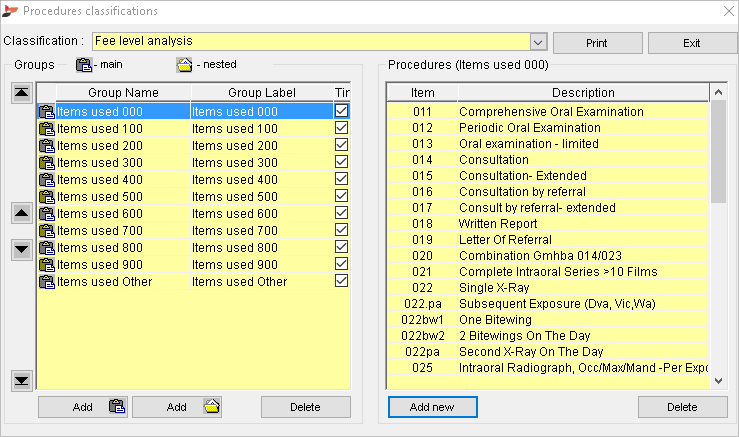
Task: Click the Print button
Action: [598, 43]
